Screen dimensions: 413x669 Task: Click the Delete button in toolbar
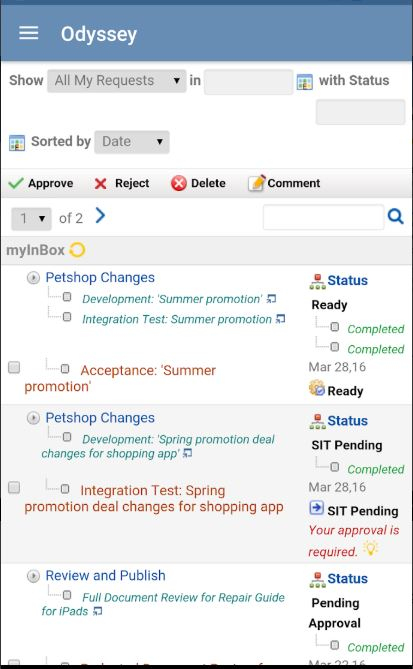click(x=198, y=183)
